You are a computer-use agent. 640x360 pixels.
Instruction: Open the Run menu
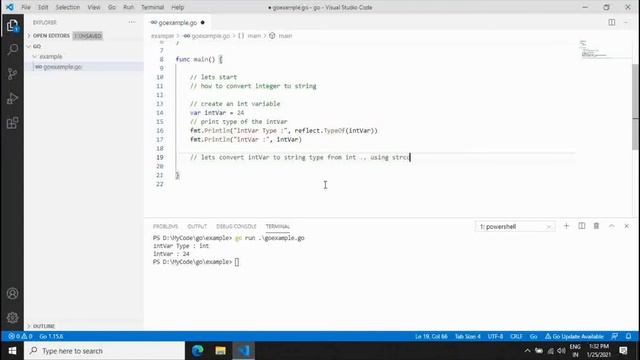coord(128,7)
